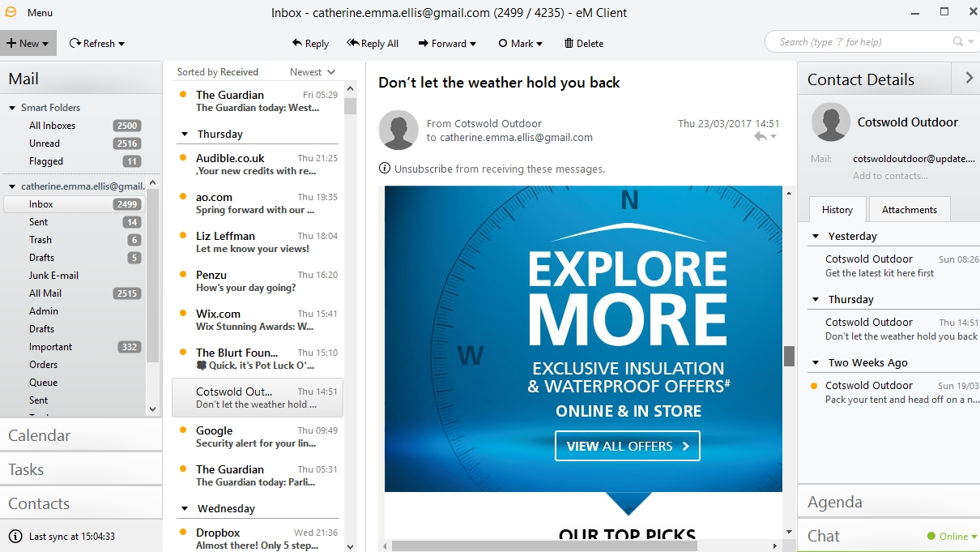Reply to the message
Screen dimensions: 980x552
(309, 43)
